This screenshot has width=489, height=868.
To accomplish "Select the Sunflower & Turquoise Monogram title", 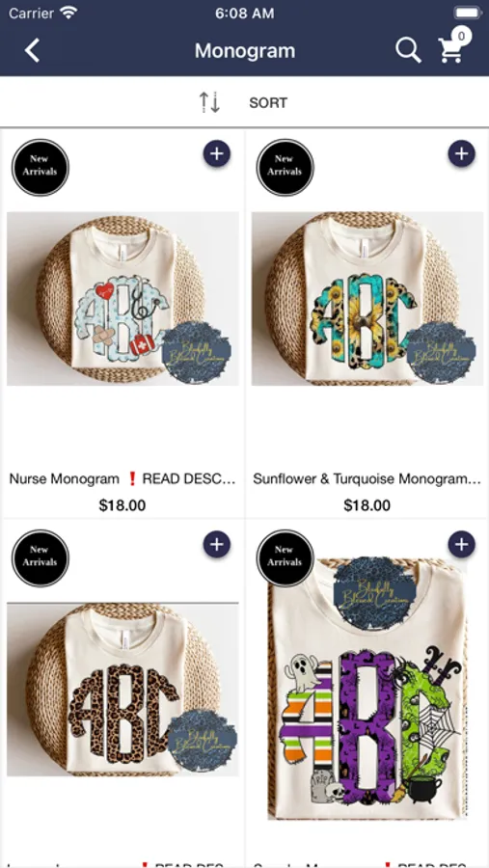I will (367, 478).
